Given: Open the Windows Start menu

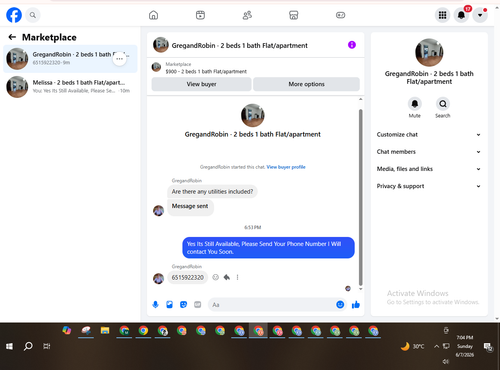Looking at the screenshot, I should point(9,346).
